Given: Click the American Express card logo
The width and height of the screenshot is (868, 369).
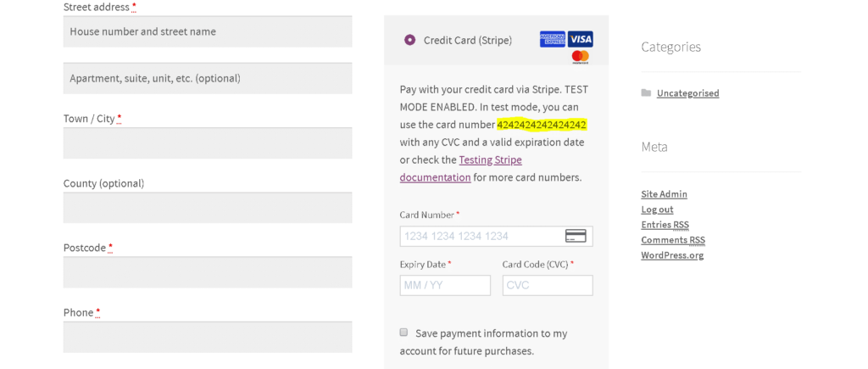Looking at the screenshot, I should pyautogui.click(x=553, y=39).
